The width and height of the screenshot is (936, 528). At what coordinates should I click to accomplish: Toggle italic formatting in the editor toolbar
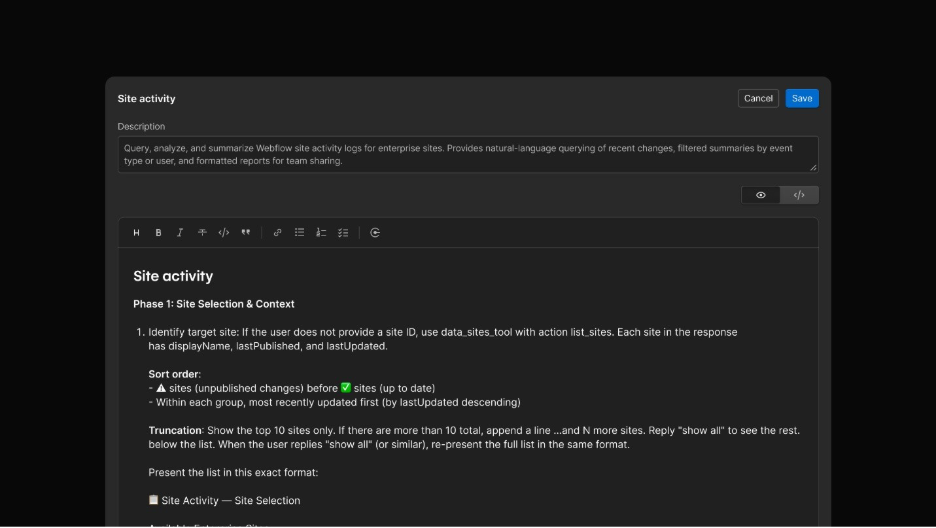coord(180,233)
